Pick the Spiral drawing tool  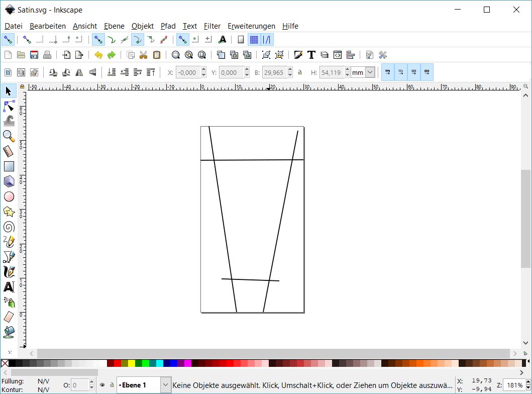coord(9,227)
